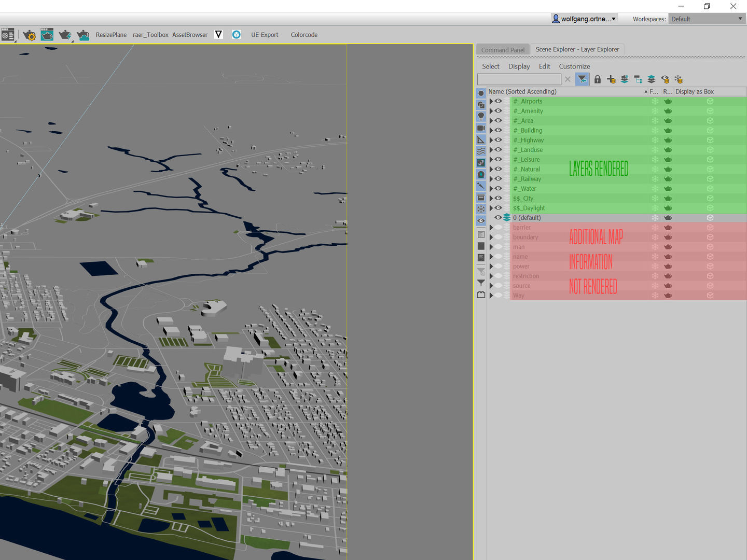This screenshot has height=560, width=747.
Task: Click the add selection to layer icon
Action: 625,79
